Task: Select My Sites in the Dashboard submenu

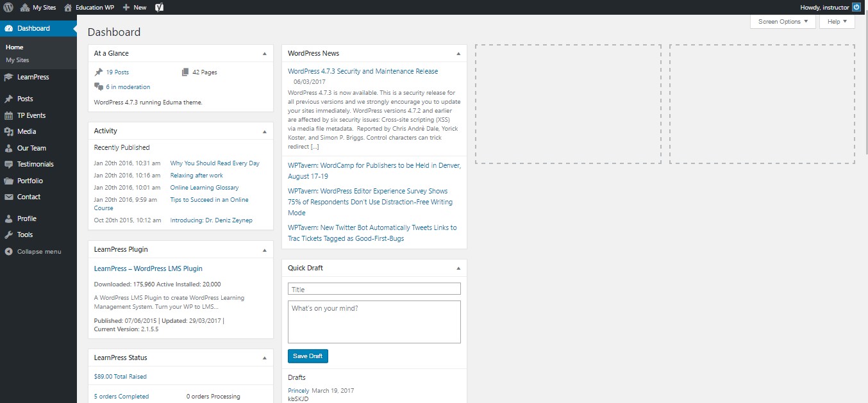Action: click(17, 60)
